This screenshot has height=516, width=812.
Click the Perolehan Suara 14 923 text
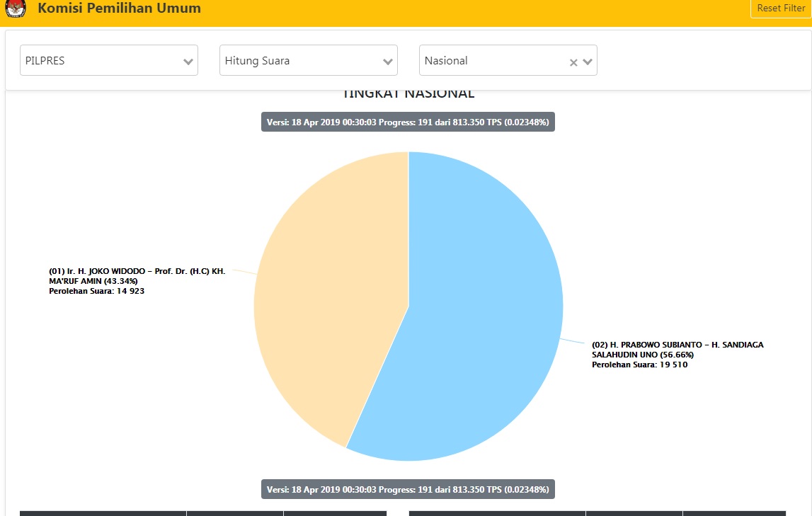pos(96,291)
